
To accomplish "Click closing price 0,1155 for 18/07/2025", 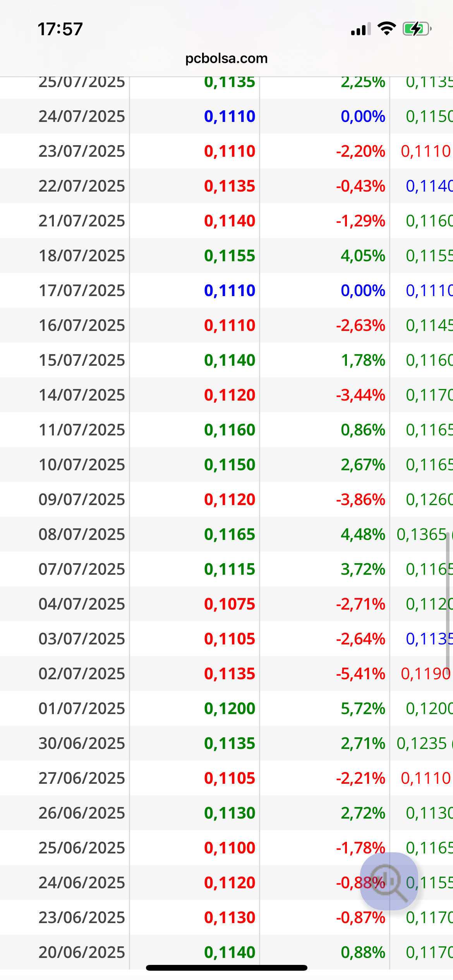I will click(x=230, y=255).
